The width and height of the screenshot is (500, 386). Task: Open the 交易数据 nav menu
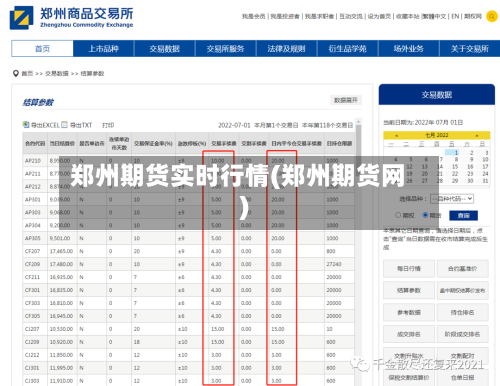click(164, 49)
